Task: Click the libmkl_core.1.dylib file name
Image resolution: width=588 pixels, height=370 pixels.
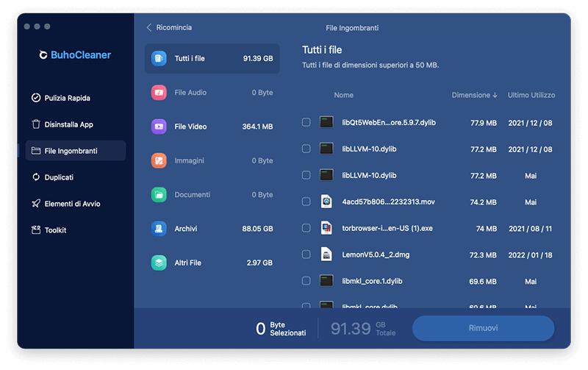Action: tap(372, 281)
